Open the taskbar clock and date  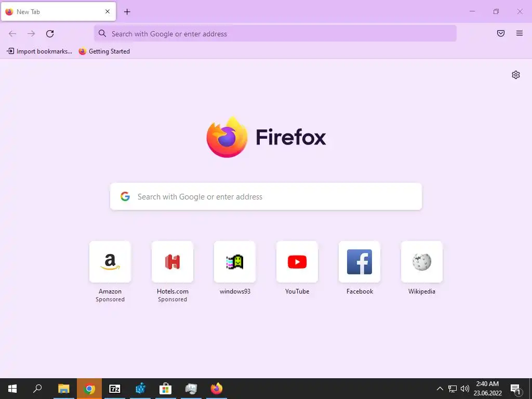pos(487,389)
